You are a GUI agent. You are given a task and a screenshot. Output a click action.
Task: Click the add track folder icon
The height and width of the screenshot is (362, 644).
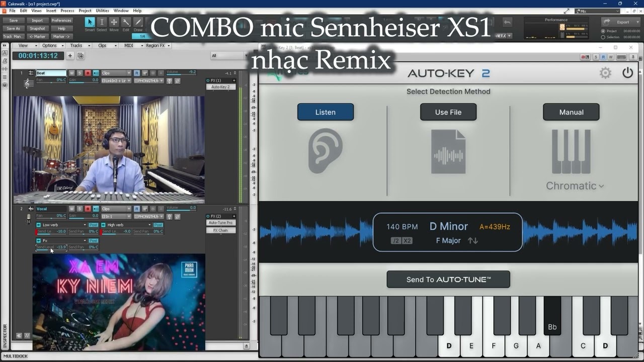(x=80, y=56)
